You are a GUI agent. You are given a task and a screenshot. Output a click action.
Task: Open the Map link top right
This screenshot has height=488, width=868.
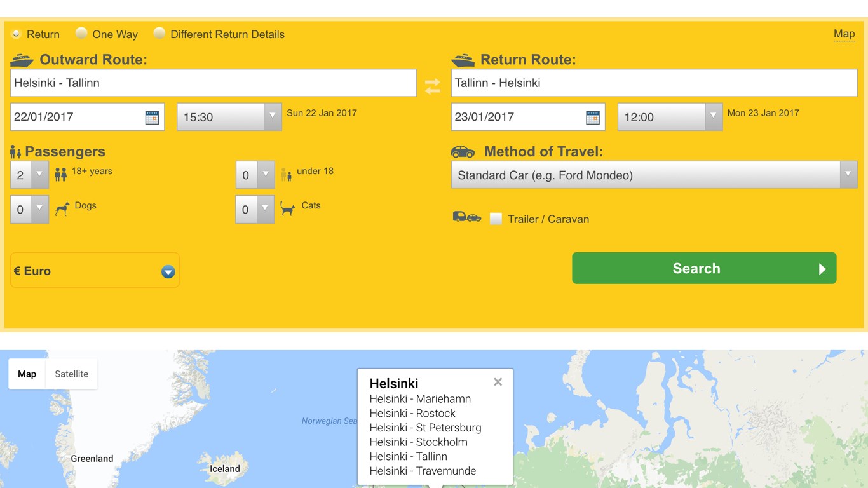pyautogui.click(x=844, y=34)
